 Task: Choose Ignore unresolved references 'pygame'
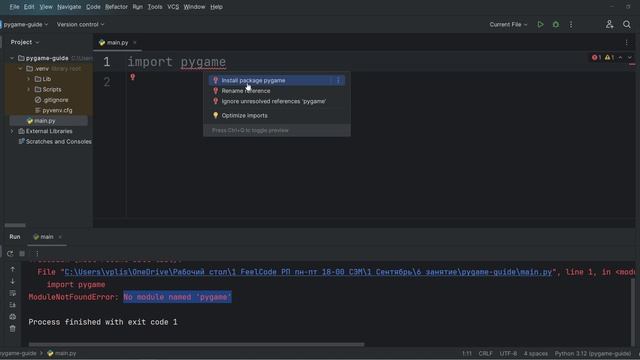pos(277,101)
